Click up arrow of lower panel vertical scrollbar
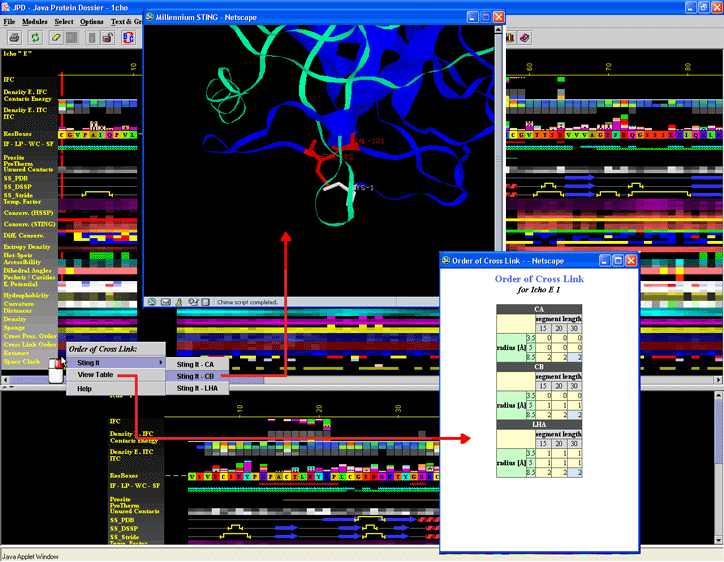This screenshot has height=562, width=724. pyautogui.click(x=719, y=396)
